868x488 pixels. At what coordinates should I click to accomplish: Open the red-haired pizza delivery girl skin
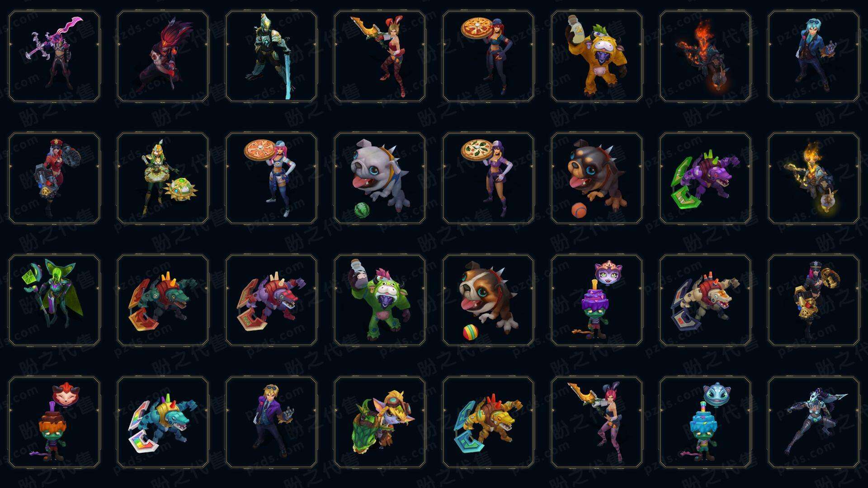pos(488,56)
